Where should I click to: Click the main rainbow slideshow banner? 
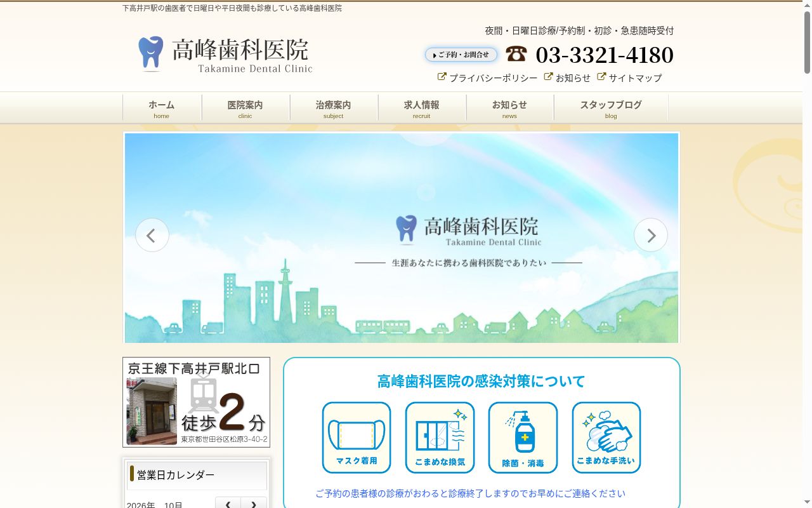point(402,237)
